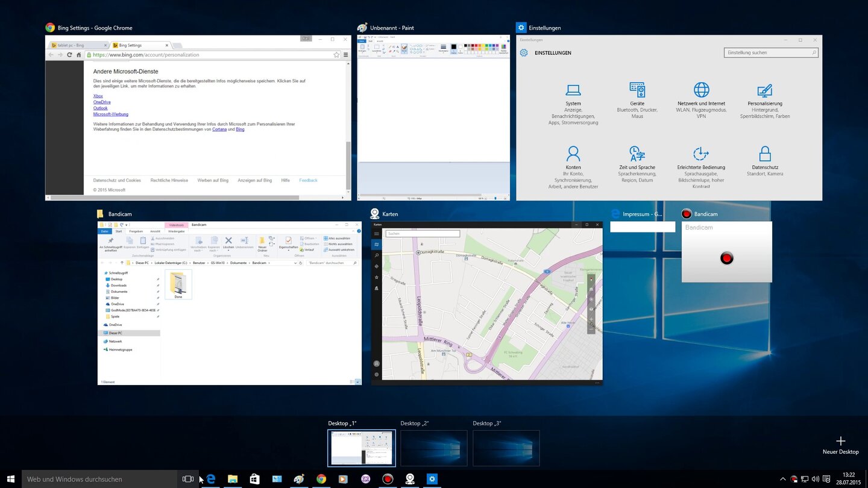
Task: Open Bandicam from the taskbar
Action: pos(388,479)
